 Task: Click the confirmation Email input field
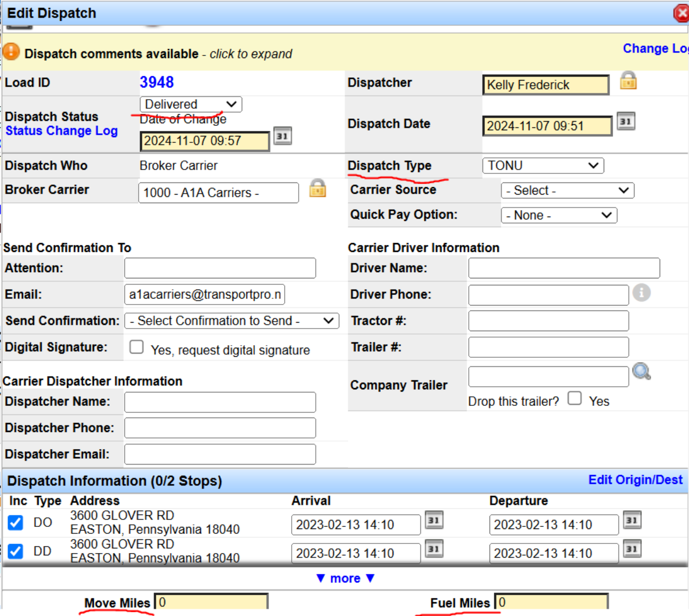pos(205,294)
